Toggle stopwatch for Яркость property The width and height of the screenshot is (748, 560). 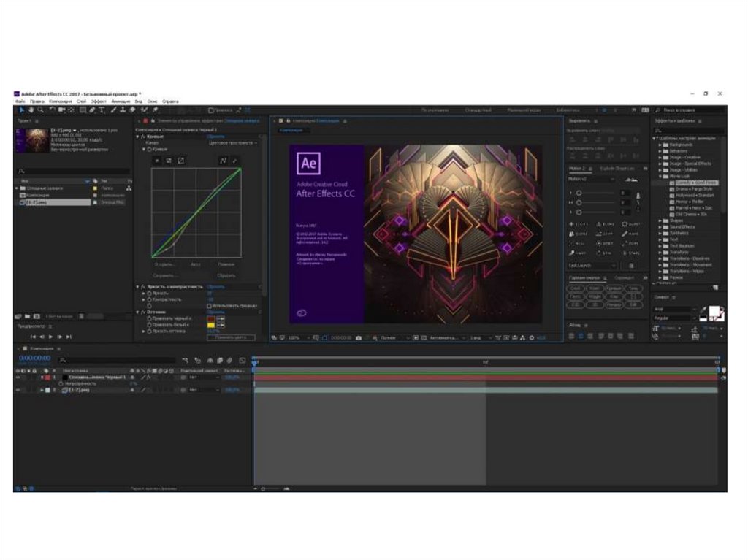click(149, 294)
